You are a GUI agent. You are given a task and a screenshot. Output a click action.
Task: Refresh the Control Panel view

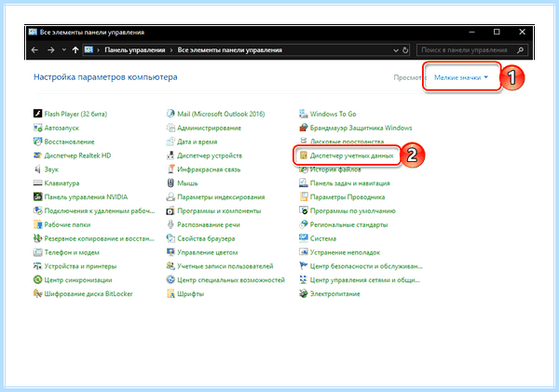405,50
